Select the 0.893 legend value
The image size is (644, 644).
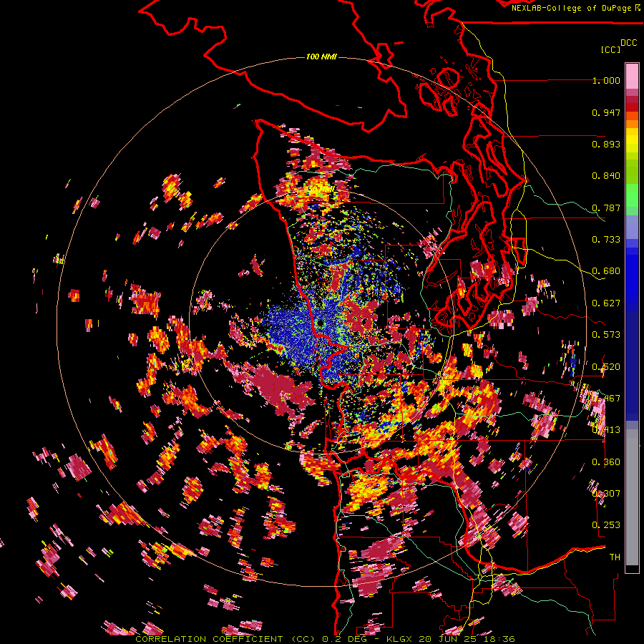[606, 144]
